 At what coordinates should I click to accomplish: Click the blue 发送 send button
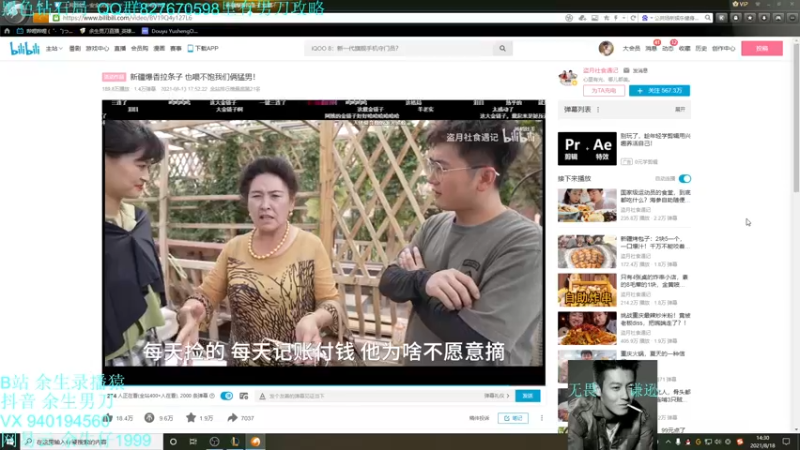pos(528,396)
